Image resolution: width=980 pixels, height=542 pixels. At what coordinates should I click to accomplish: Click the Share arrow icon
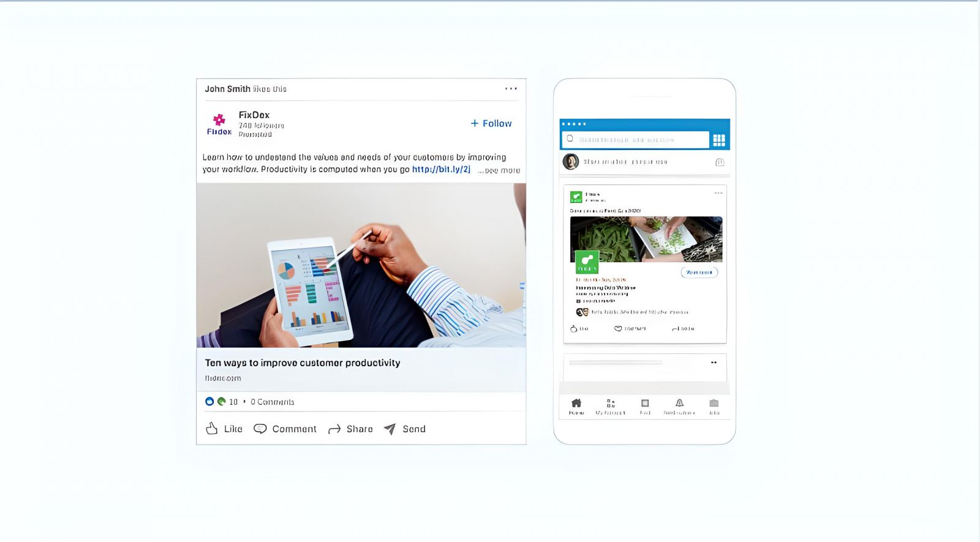coord(334,429)
